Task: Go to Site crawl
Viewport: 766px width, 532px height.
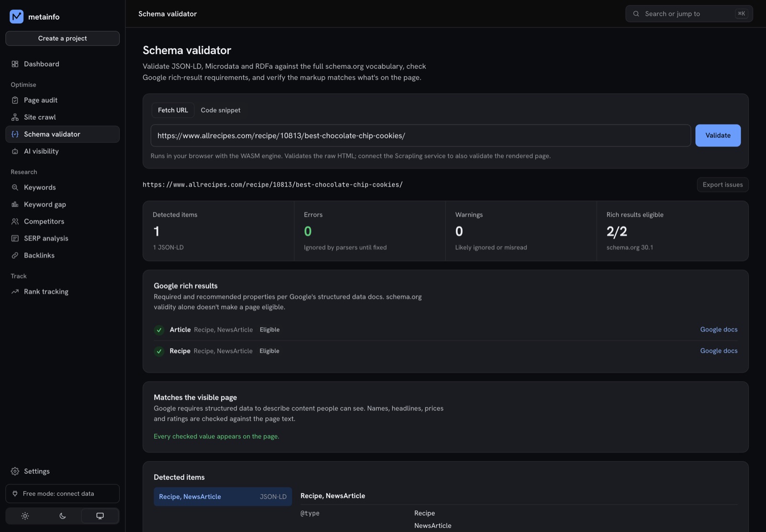Action: tap(62, 117)
